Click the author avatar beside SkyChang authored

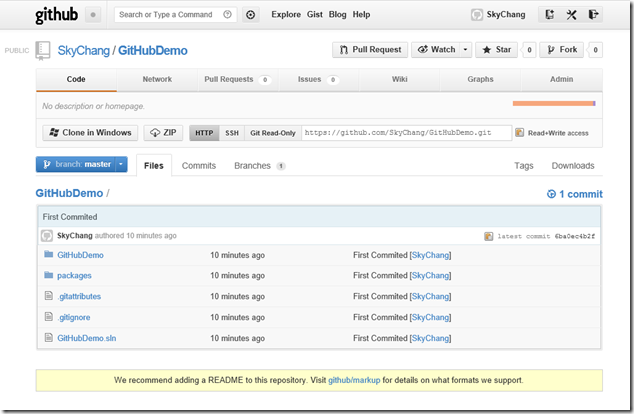coord(47,236)
